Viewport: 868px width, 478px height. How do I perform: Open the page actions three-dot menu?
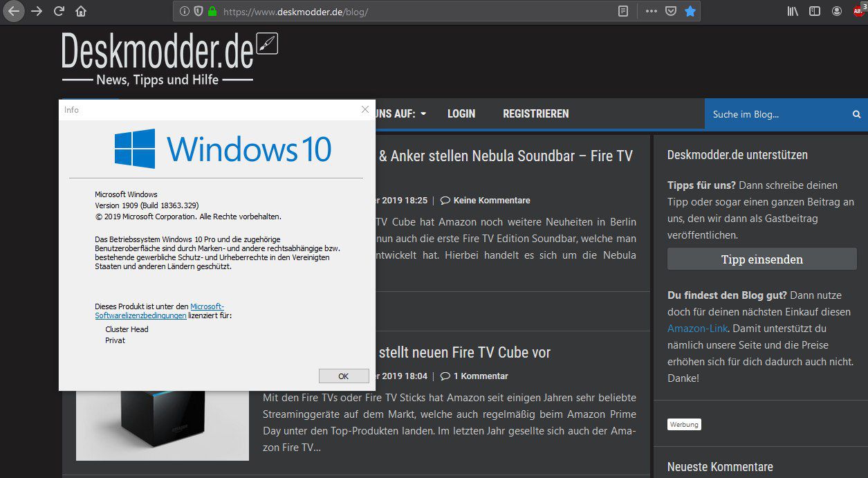[x=652, y=11]
